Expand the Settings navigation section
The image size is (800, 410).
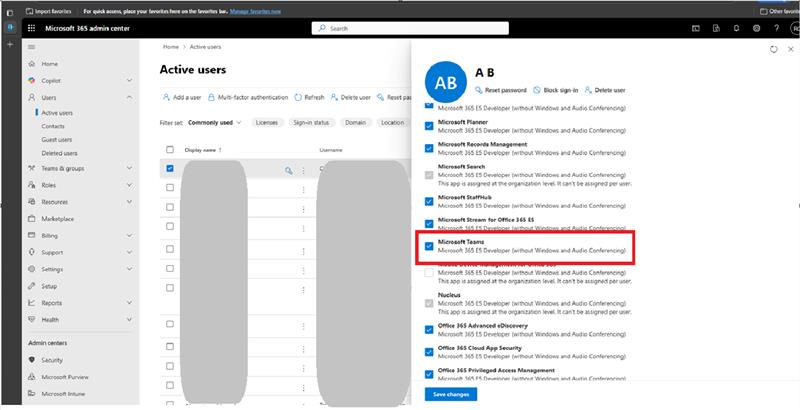tap(129, 269)
